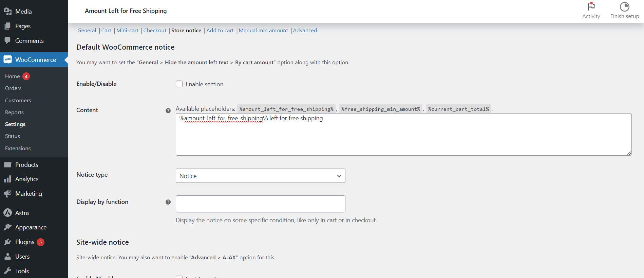This screenshot has height=278, width=644.
Task: Open Products via its sidebar icon
Action: click(x=7, y=165)
